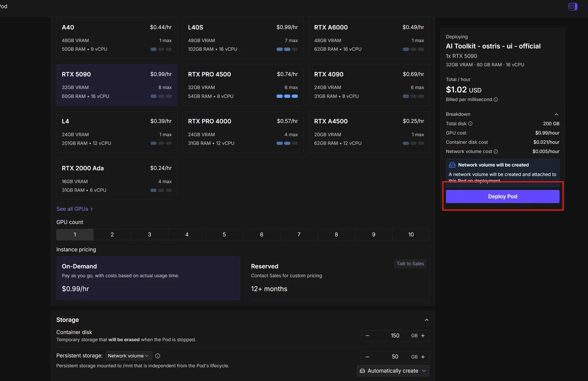The width and height of the screenshot is (588, 381).
Task: Increase Persistent storage size with plus
Action: pyautogui.click(x=423, y=357)
